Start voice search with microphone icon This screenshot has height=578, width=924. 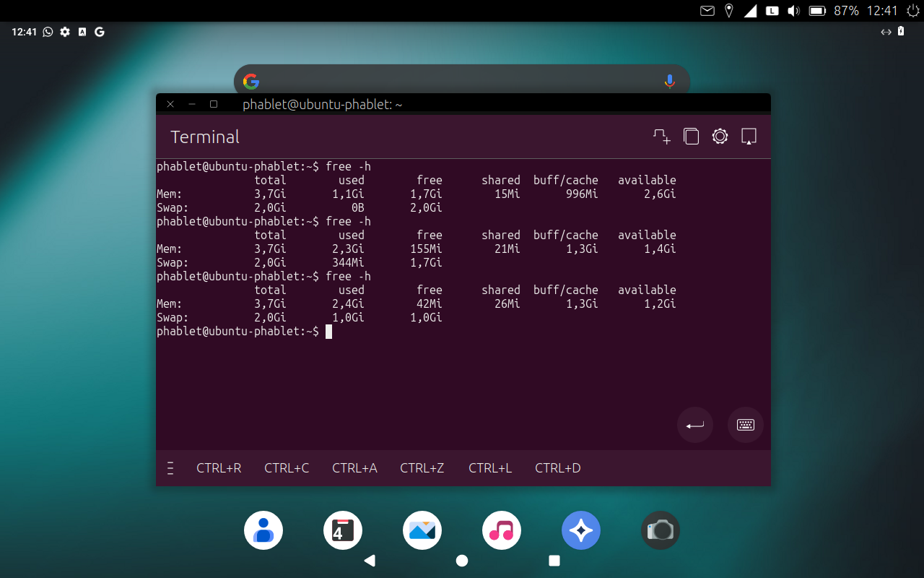[x=670, y=82]
